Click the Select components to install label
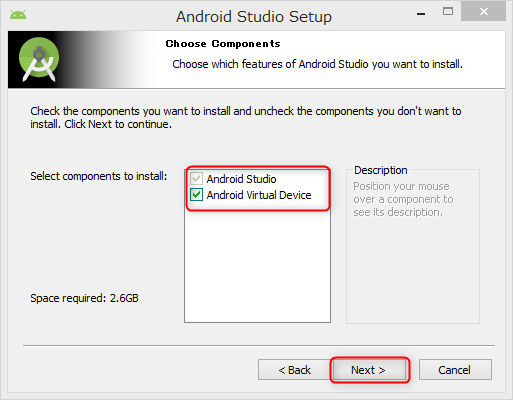 [x=99, y=176]
